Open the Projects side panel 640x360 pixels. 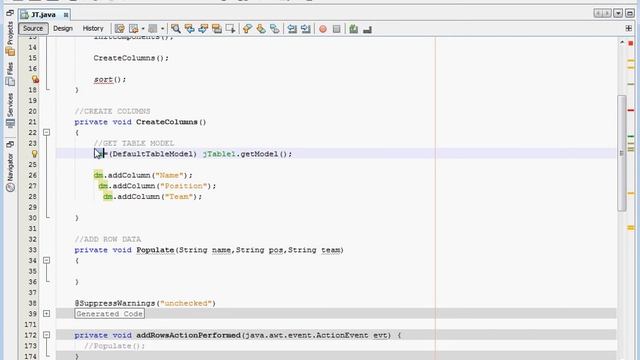10,33
